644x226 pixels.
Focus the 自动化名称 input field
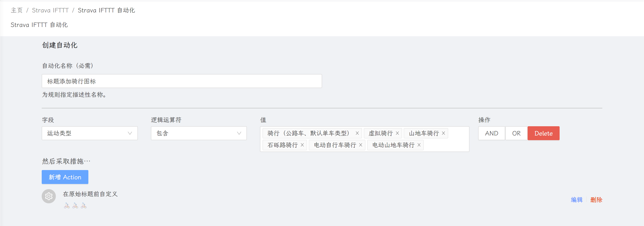[182, 81]
